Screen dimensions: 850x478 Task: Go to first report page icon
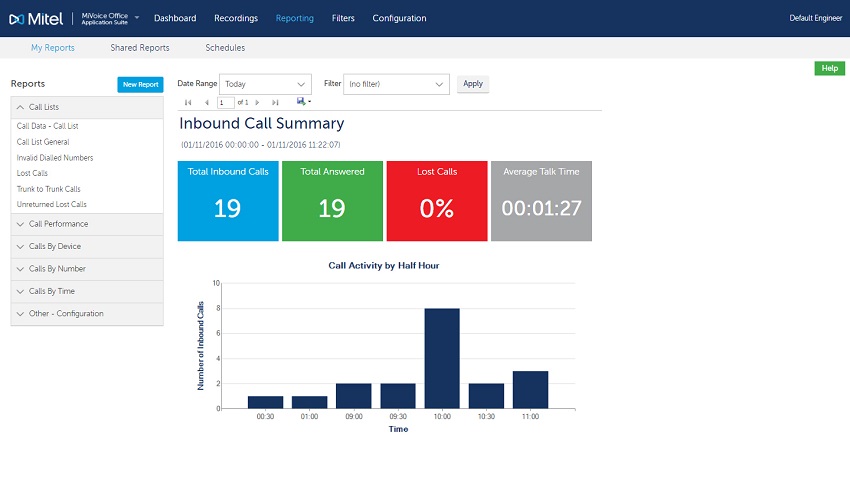(x=188, y=102)
